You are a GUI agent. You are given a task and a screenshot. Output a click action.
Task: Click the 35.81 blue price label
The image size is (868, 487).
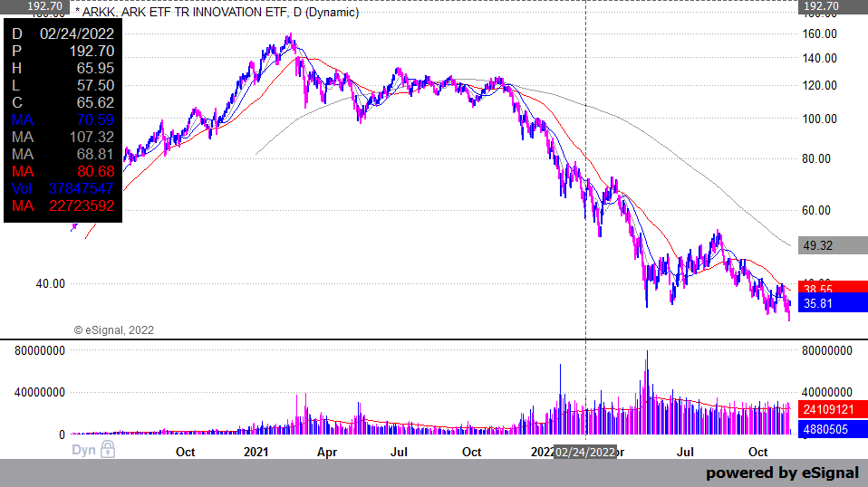tap(833, 303)
